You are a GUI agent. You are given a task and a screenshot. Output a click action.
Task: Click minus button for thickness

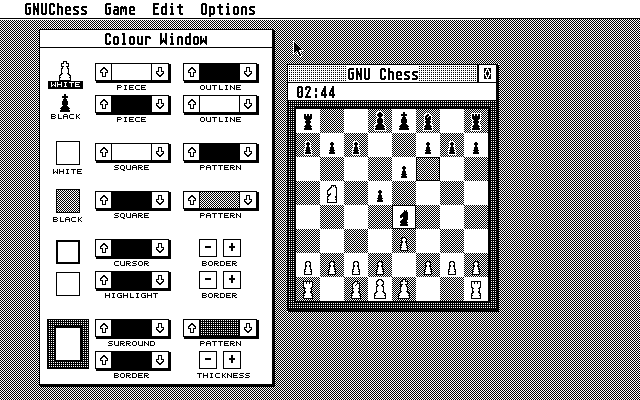[208, 359]
